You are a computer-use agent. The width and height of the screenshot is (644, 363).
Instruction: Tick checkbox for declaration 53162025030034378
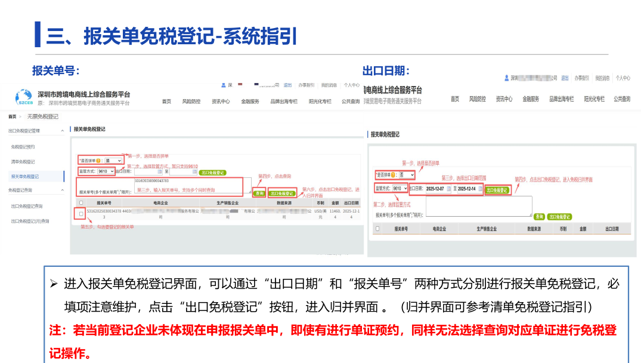click(x=80, y=213)
